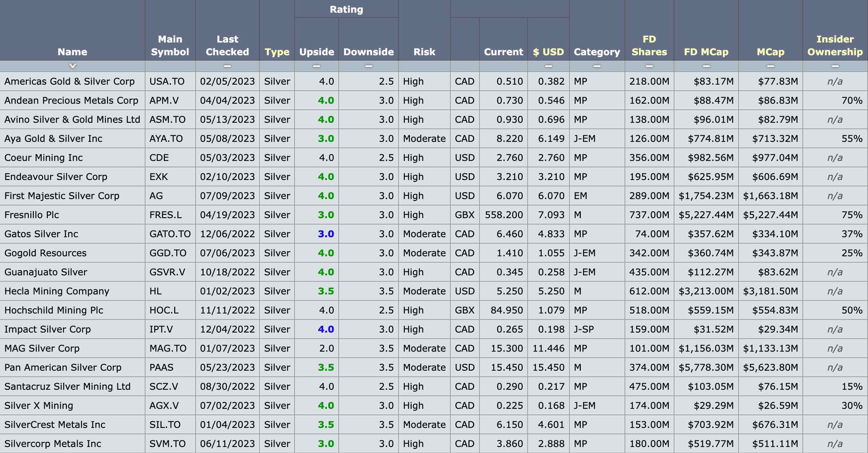Click sort dash under Insider Ownership column
868x453 pixels.
835,66
